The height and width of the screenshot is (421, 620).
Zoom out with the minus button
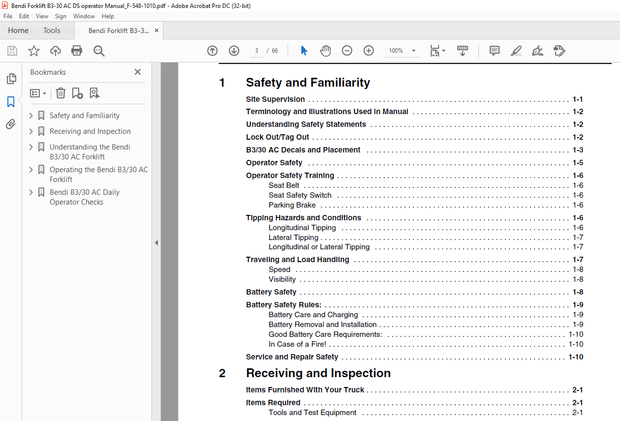tap(347, 51)
